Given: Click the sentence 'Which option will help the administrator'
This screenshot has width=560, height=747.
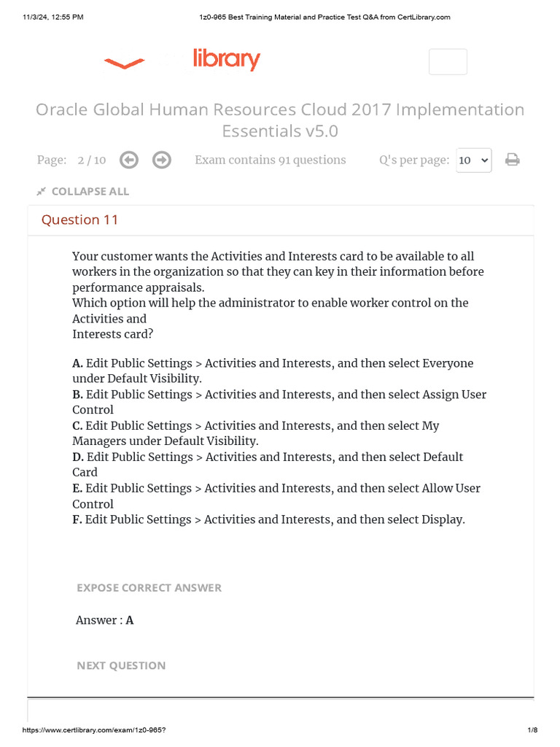Looking at the screenshot, I should 271,318.
